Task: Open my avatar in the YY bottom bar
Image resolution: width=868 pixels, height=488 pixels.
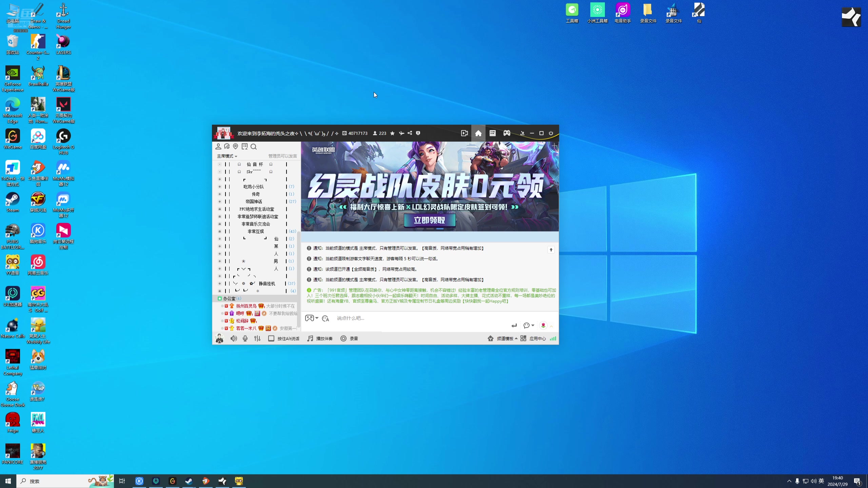Action: (220, 338)
